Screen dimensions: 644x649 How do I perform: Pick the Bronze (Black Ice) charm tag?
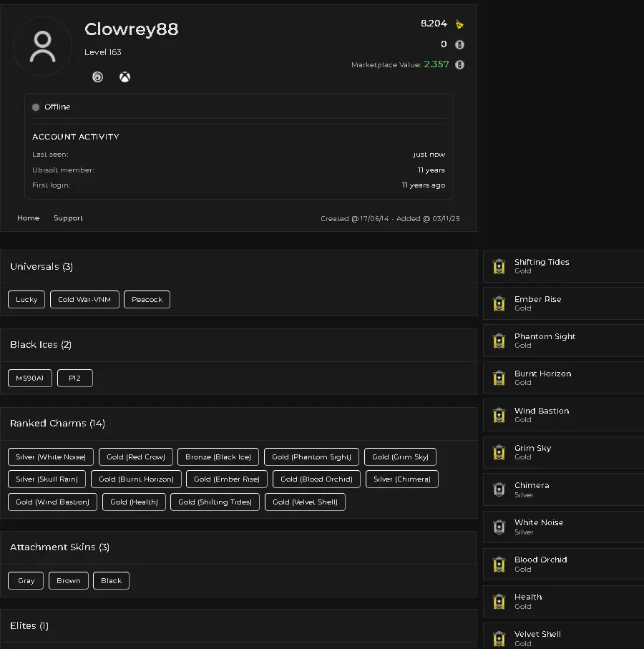click(x=218, y=457)
